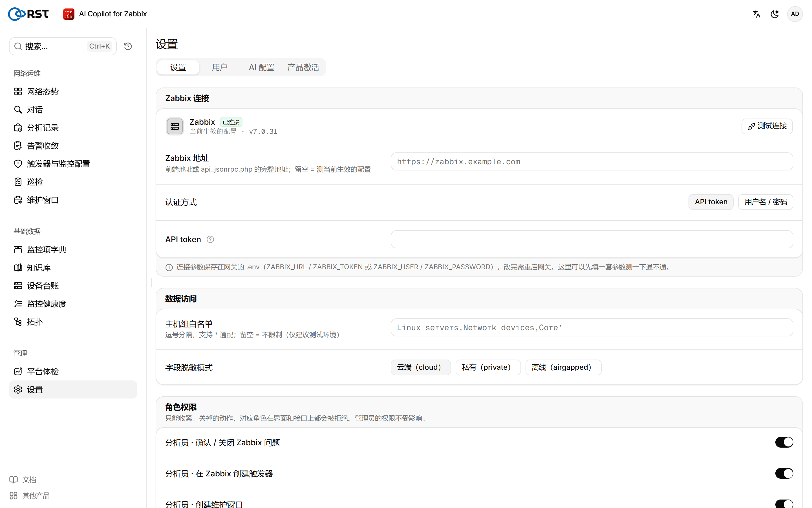Switch to the 用户 tab
Screen dimensions: 812x508
220,67
